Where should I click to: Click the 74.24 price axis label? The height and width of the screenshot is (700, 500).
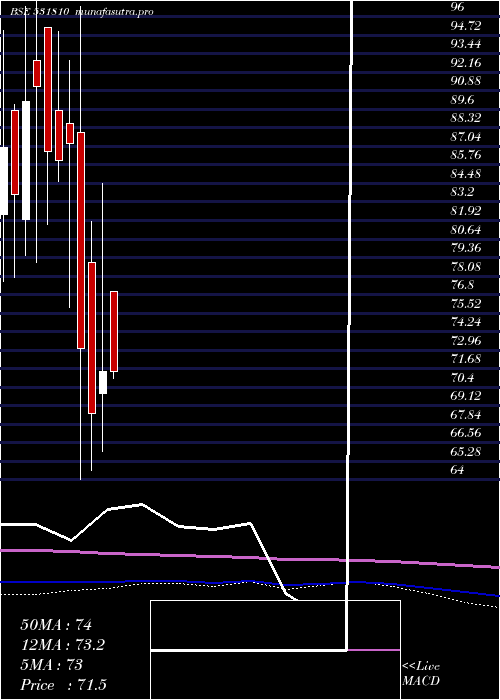466,322
